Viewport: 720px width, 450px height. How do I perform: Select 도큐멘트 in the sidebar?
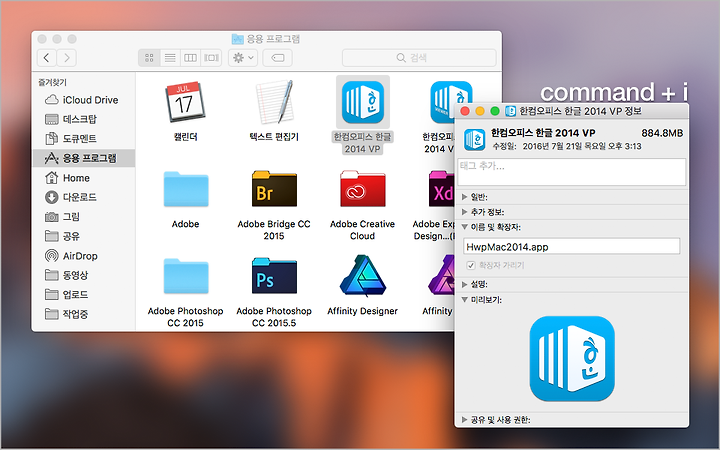click(84, 139)
